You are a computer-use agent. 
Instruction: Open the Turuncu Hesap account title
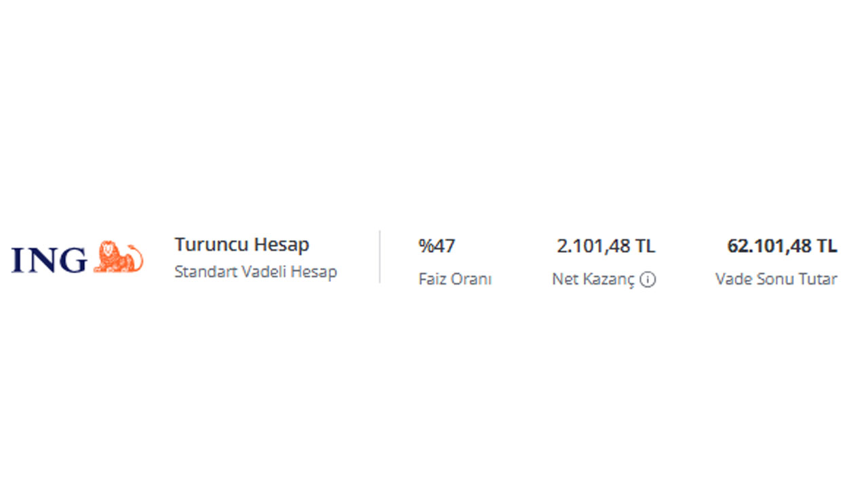(241, 245)
